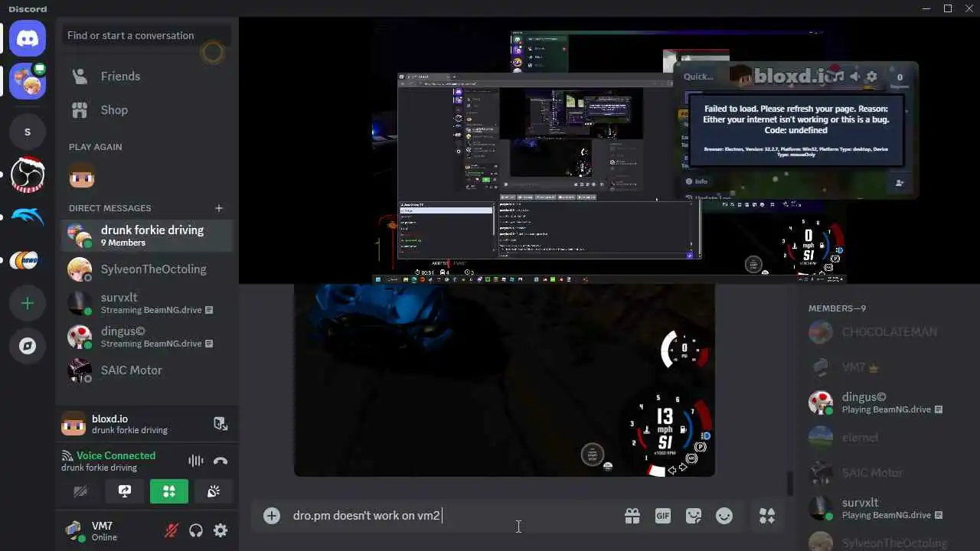980x551 pixels.
Task: Open the soundboard button
Action: point(214,491)
